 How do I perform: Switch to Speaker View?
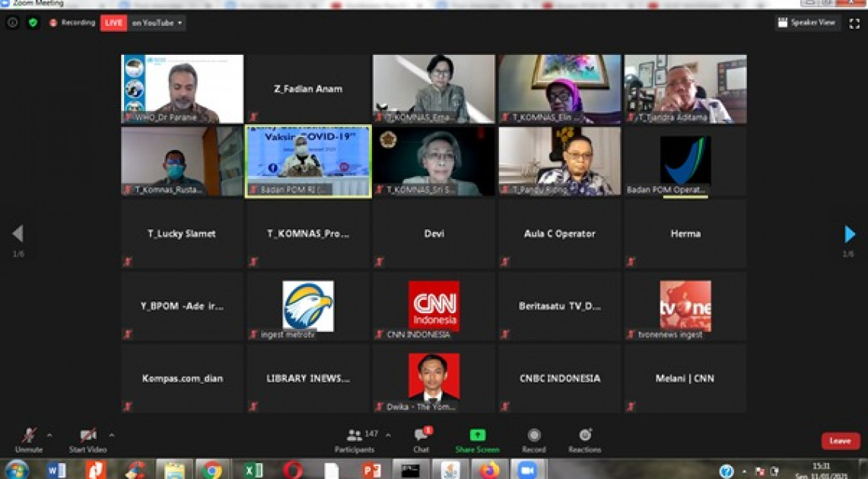807,23
